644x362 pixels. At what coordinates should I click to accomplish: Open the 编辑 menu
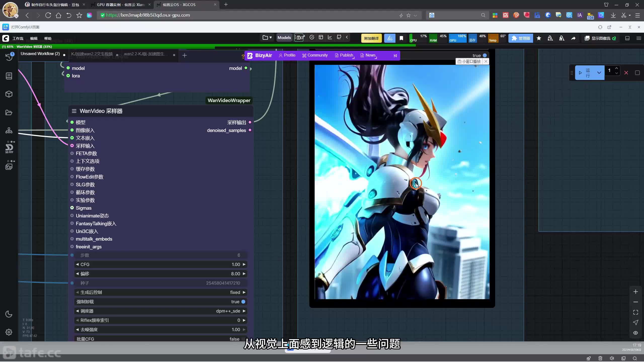[34, 38]
